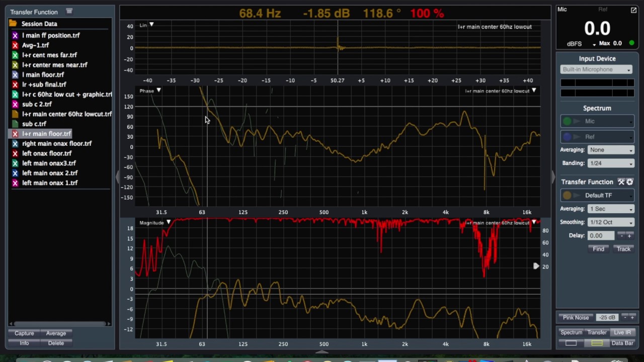
Task: Click the Delay value field
Action: tap(601, 235)
